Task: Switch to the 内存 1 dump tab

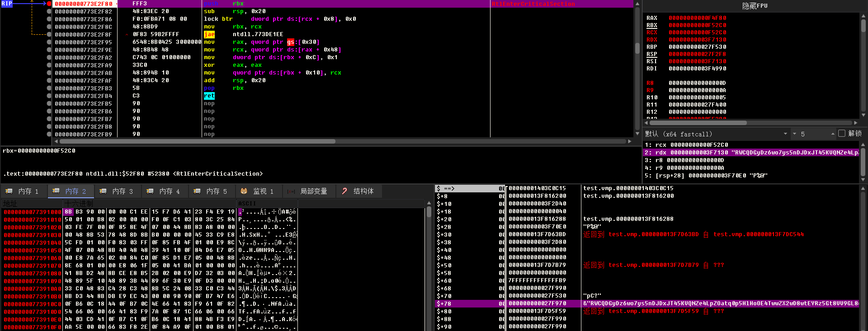Action: [24, 191]
